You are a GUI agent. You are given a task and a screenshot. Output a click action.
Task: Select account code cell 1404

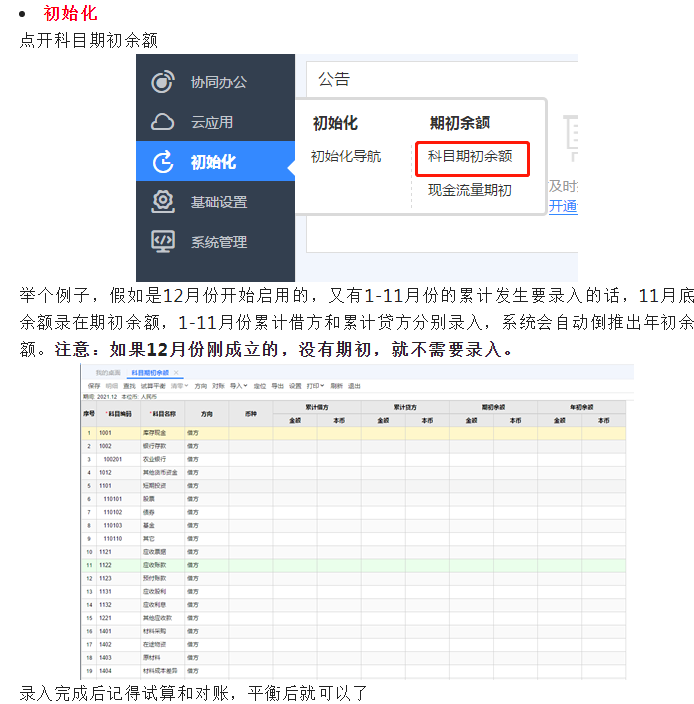click(119, 671)
